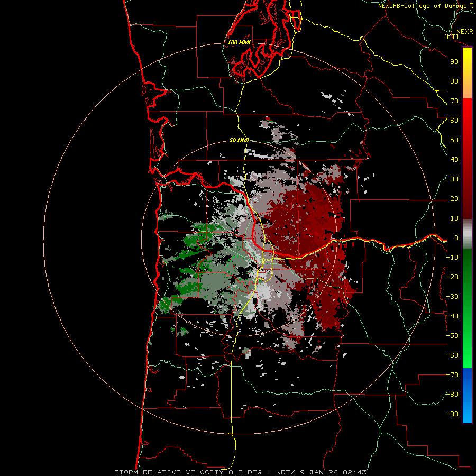The width and height of the screenshot is (476, 476).
Task: Click the 10 value on velocity scale
Action: [454, 218]
